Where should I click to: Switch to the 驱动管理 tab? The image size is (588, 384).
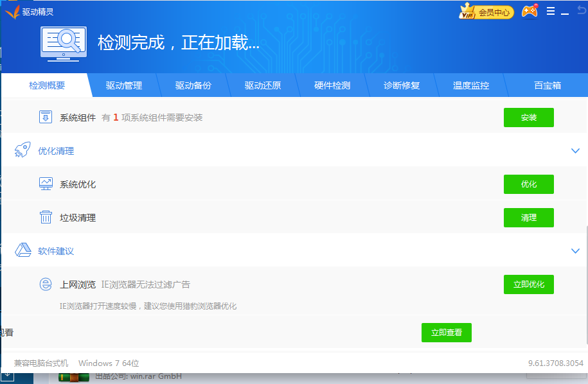[x=124, y=85]
